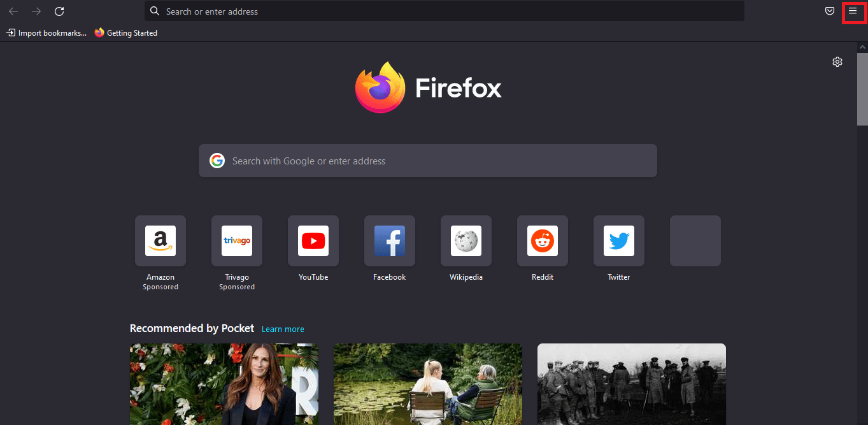The width and height of the screenshot is (868, 425).
Task: Click the Wikipedia label under its tile
Action: pos(466,277)
